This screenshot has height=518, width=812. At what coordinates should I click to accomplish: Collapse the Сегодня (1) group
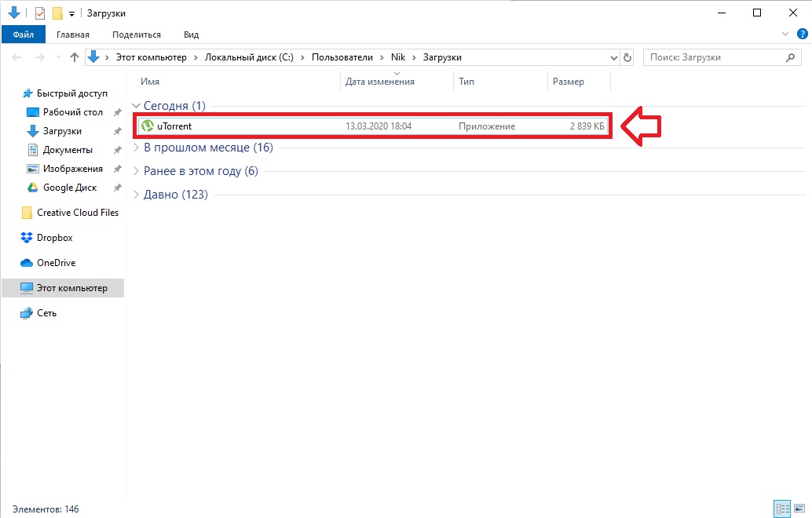click(x=136, y=106)
